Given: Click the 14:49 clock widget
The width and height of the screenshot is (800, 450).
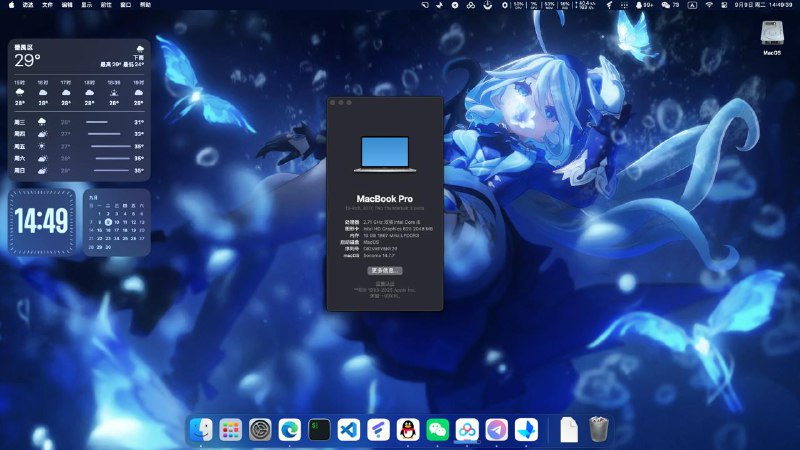Looking at the screenshot, I should click(41, 221).
